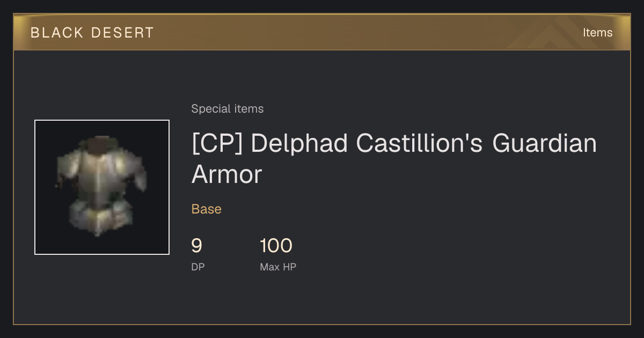Click the DP value of 9
Screen dimensions: 644x338
pyautogui.click(x=197, y=246)
